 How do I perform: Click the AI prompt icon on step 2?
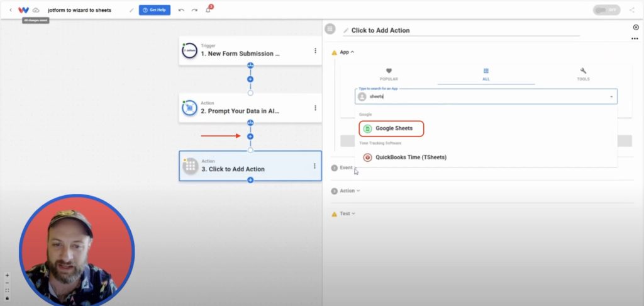pos(190,108)
